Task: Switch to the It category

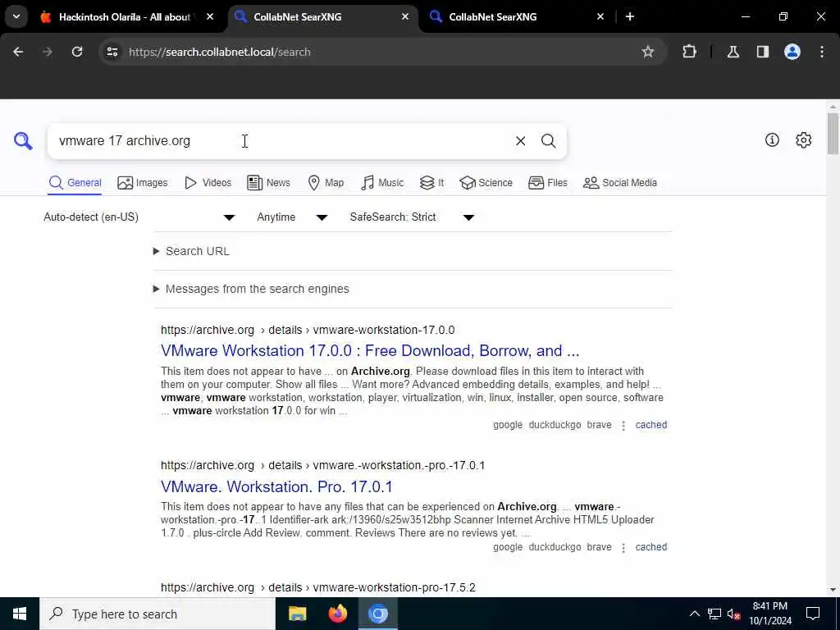Action: point(431,183)
